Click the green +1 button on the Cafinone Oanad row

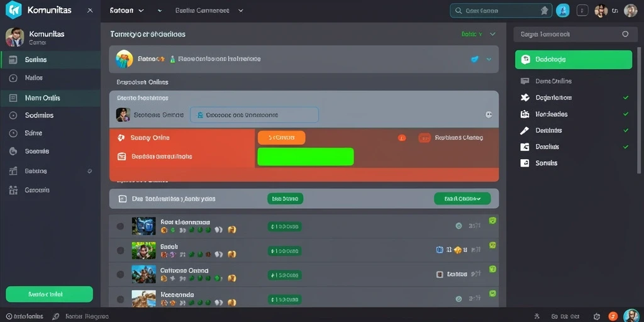[285, 275]
